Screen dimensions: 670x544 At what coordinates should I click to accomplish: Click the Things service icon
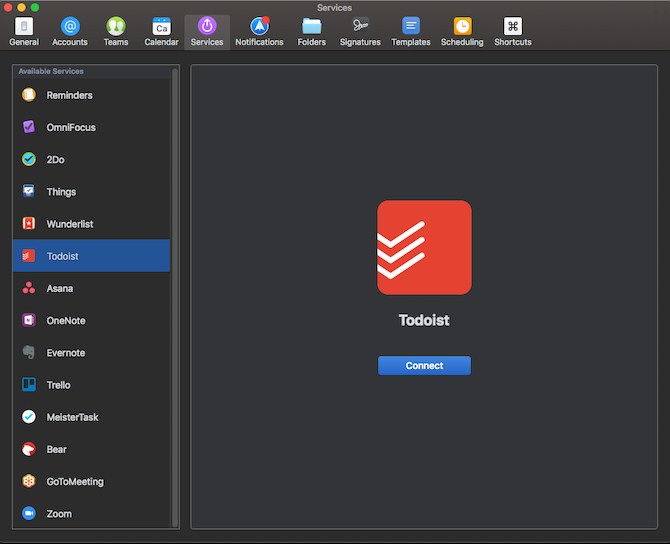tap(29, 191)
